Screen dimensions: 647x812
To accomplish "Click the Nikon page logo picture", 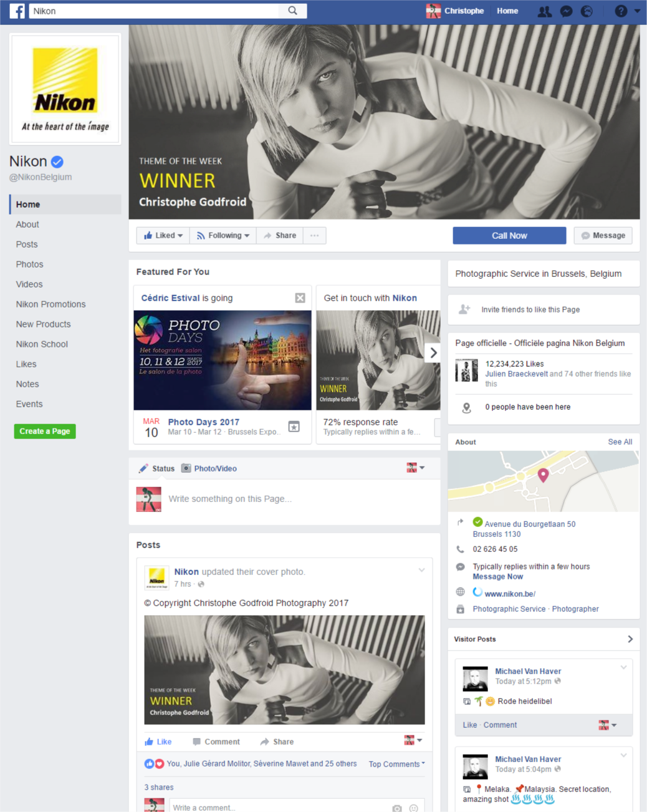I will [65, 89].
